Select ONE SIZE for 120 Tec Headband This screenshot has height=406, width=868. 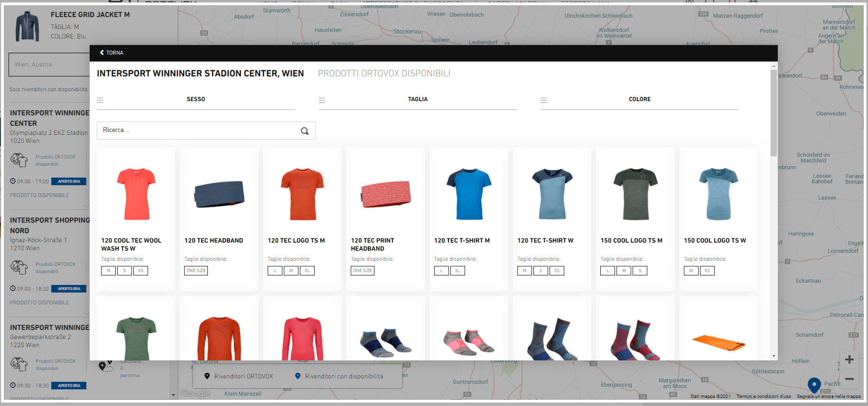point(196,271)
